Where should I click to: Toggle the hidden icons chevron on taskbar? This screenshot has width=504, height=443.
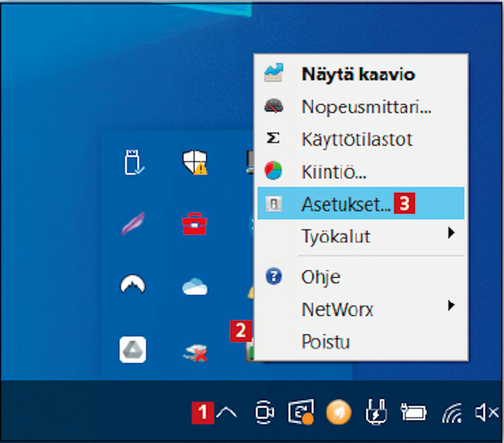click(x=226, y=412)
